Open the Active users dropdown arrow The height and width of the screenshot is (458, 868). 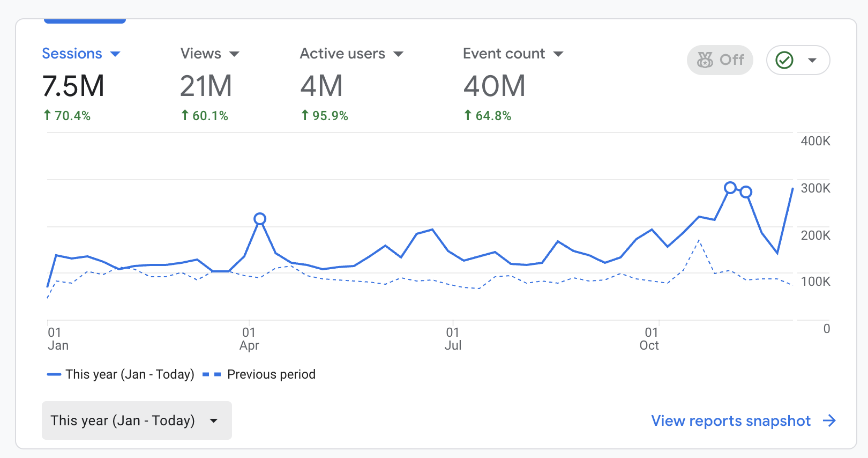[398, 54]
